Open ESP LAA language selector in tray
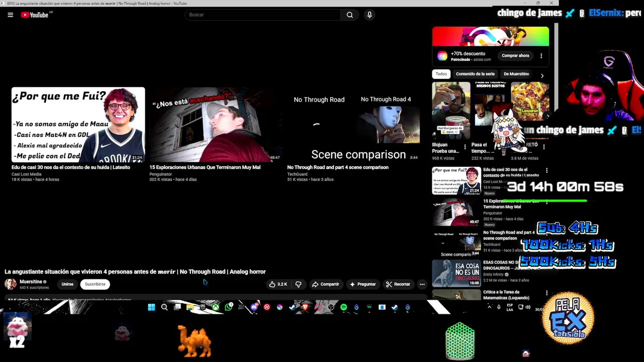The width and height of the screenshot is (644, 362). pos(510,307)
